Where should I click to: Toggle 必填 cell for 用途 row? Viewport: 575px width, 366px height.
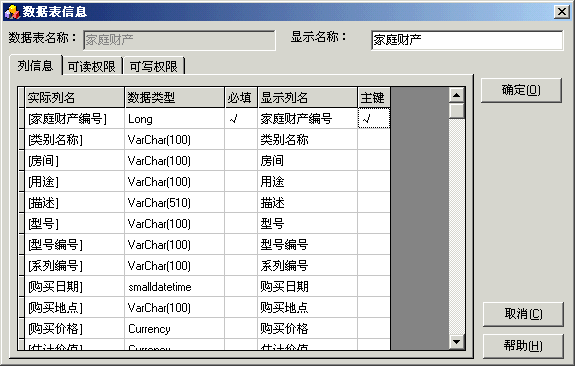(241, 182)
